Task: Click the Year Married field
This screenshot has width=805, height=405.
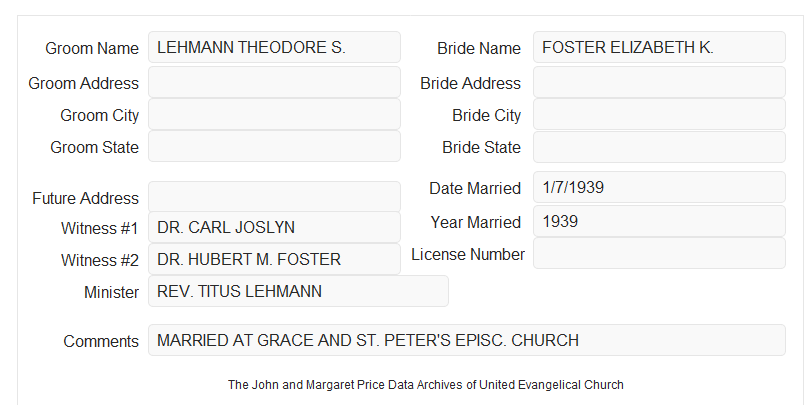Action: point(659,221)
